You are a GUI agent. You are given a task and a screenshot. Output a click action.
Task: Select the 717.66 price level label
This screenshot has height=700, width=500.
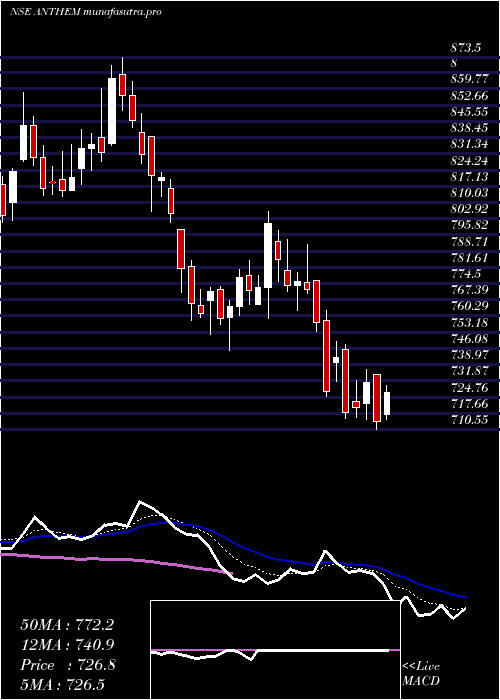469,404
